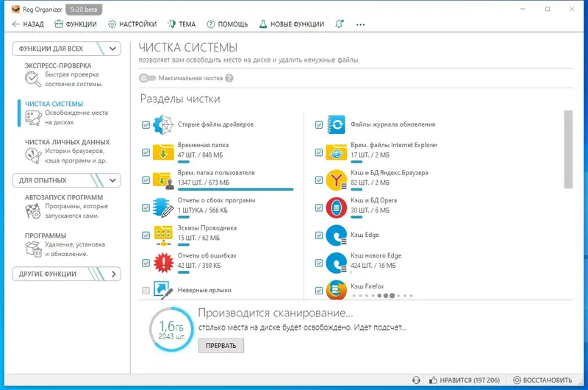Screen dimensions: 588x390
Task: Click the Reg Organizer app logo icon
Action: [x=15, y=10]
